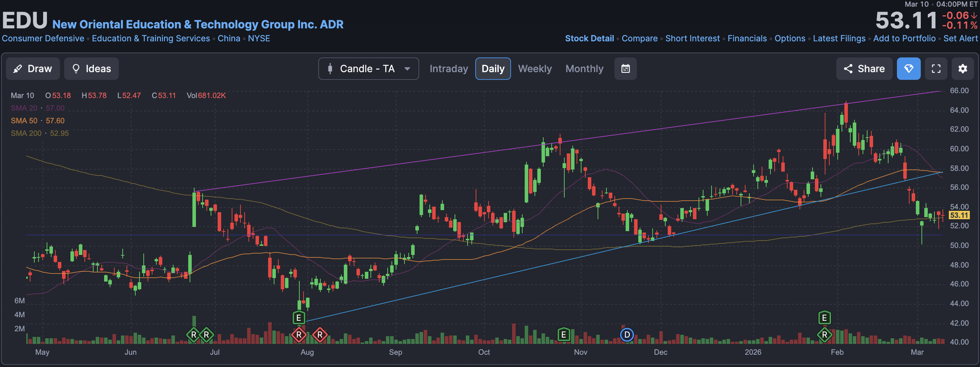The height and width of the screenshot is (367, 980).
Task: Open the NYSE exchange link
Action: point(259,39)
